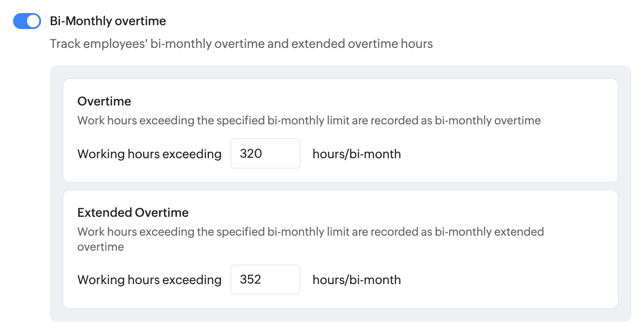Image resolution: width=644 pixels, height=332 pixels.
Task: Focus the Extended Overtime field showing 352
Action: coord(265,280)
